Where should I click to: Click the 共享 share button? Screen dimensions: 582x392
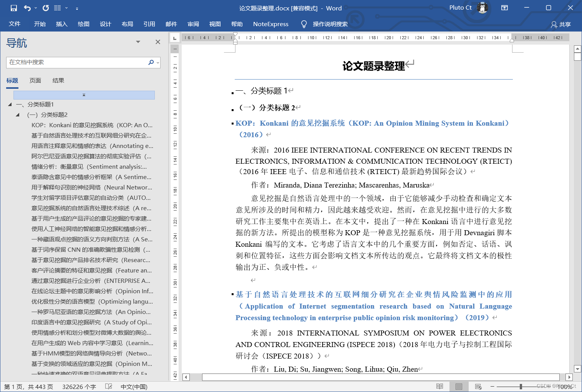[561, 24]
